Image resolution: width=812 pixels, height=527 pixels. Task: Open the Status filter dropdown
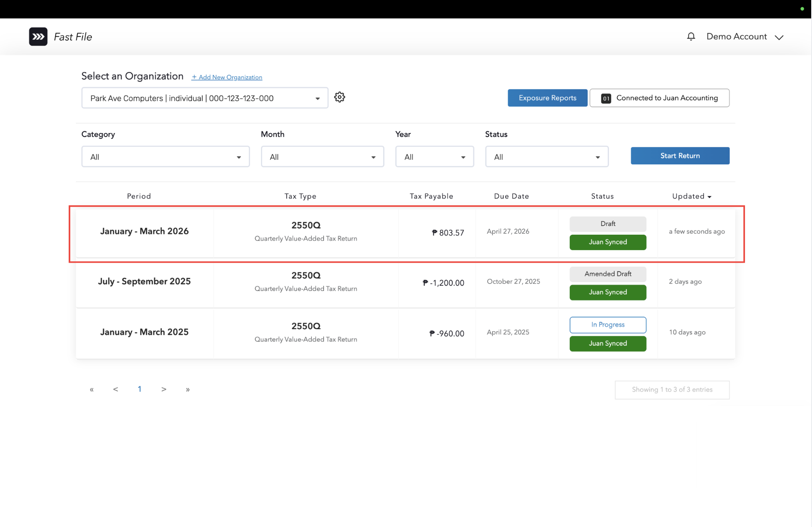pyautogui.click(x=547, y=157)
